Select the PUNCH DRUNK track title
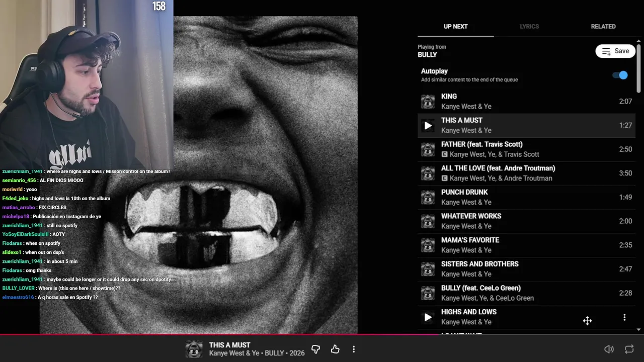644x362 pixels. [464, 192]
